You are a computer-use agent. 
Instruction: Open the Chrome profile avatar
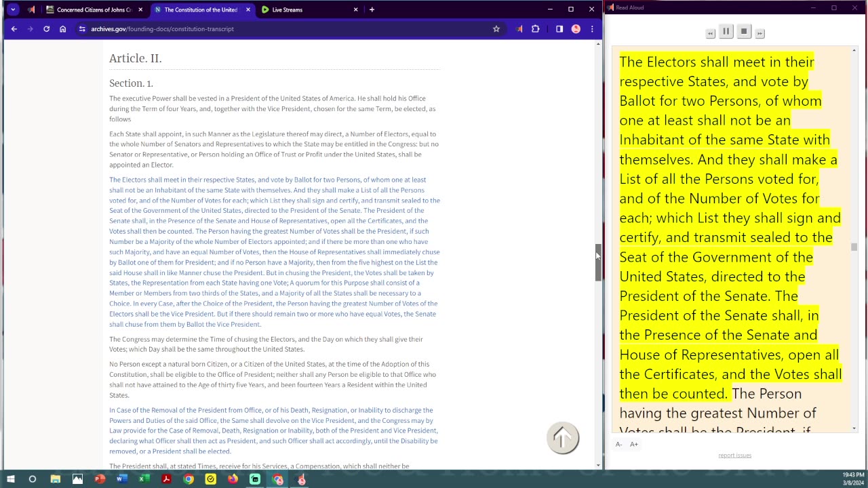coord(576,28)
